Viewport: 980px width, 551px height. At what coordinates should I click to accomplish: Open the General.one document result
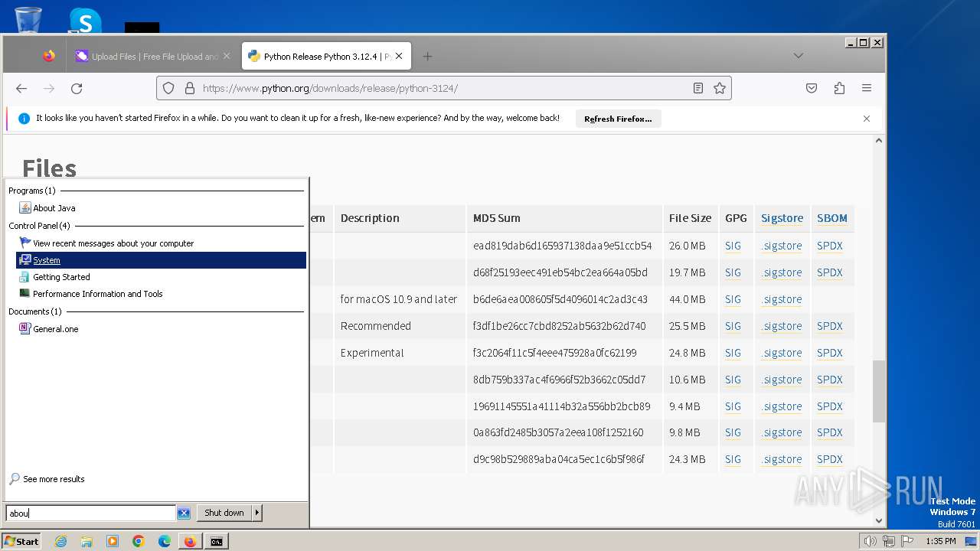click(x=55, y=329)
